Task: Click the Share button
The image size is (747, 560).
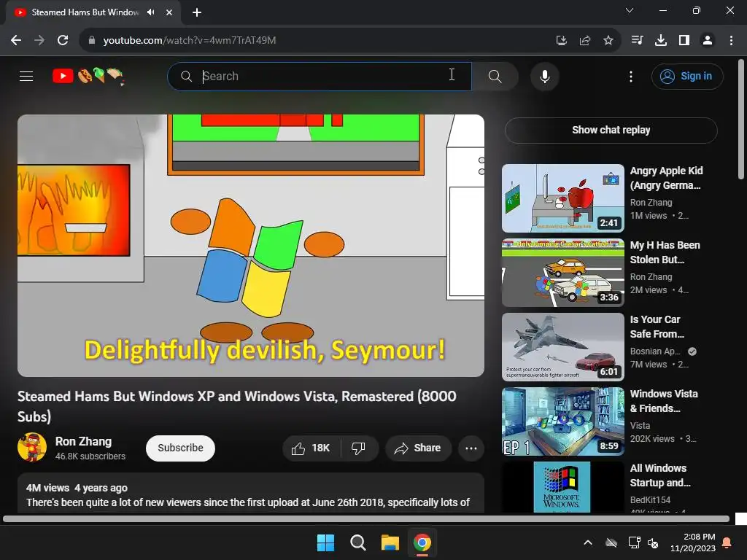Action: coord(418,448)
